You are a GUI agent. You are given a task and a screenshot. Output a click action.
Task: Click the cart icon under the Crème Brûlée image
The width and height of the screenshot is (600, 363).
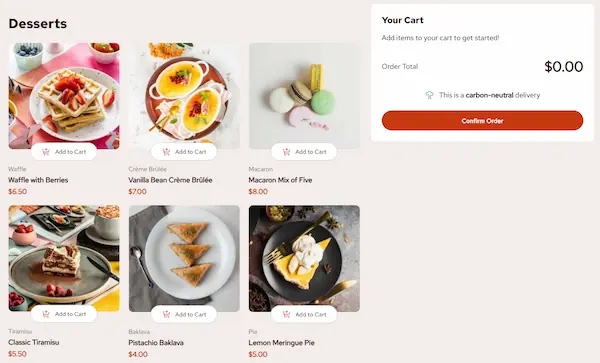click(166, 152)
